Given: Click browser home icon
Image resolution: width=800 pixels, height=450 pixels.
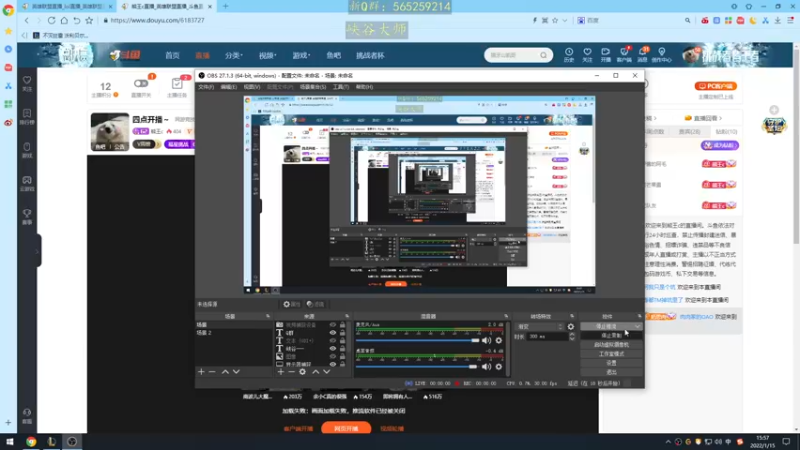Looking at the screenshot, I should click(64, 20).
